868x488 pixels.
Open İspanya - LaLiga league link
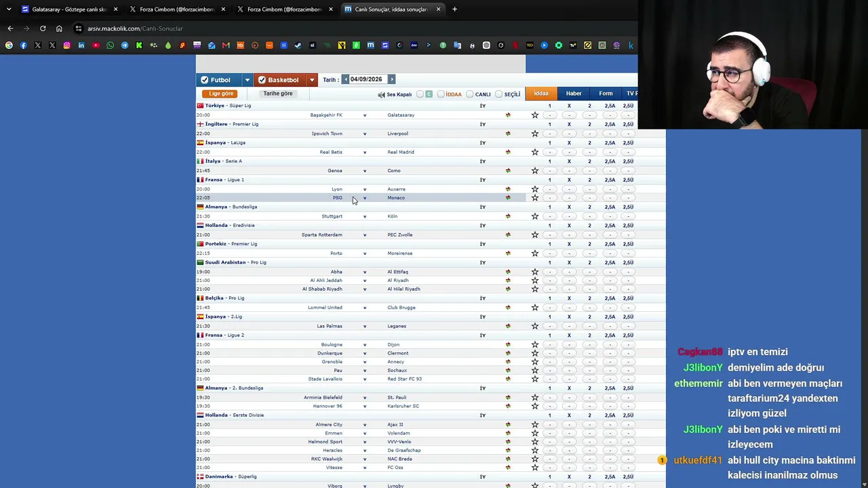[225, 142]
